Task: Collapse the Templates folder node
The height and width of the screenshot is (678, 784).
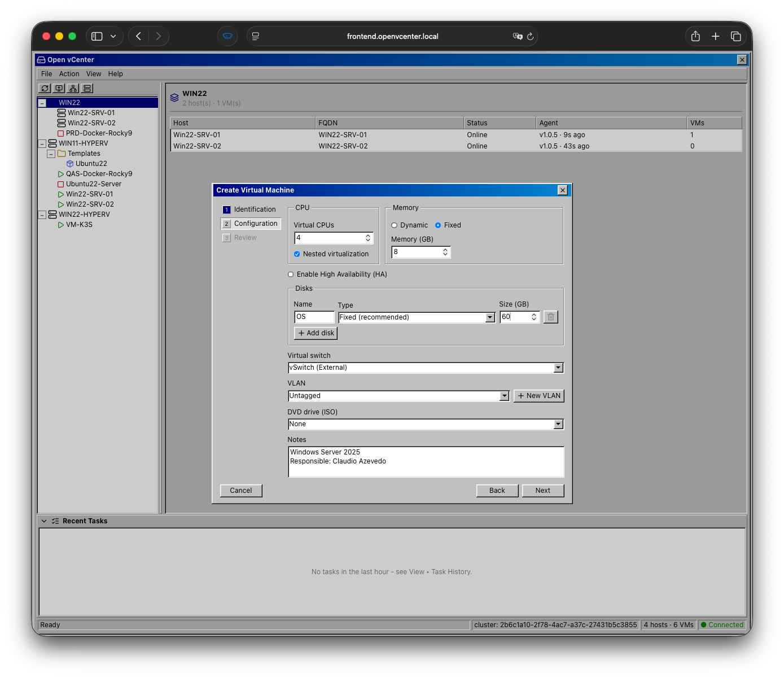Action: [x=51, y=154]
